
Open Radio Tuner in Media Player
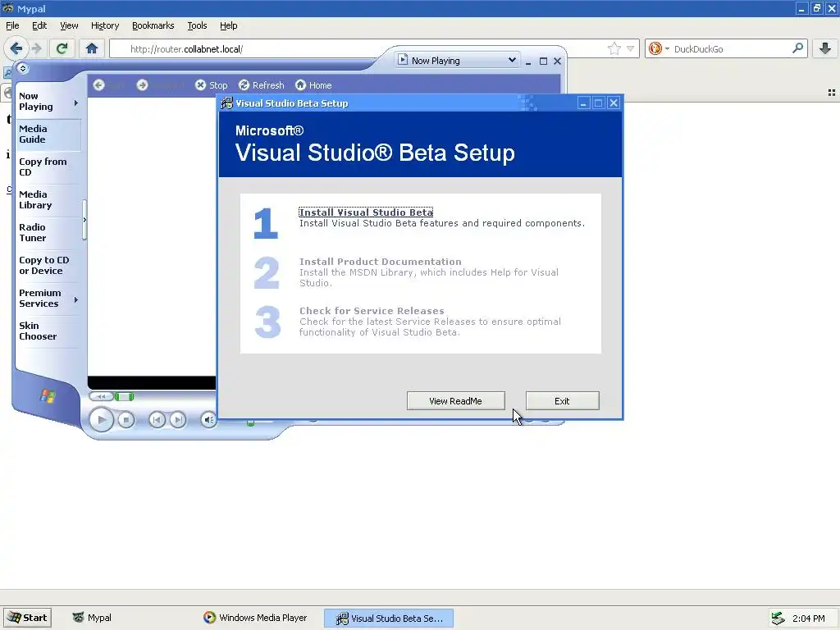pos(32,232)
